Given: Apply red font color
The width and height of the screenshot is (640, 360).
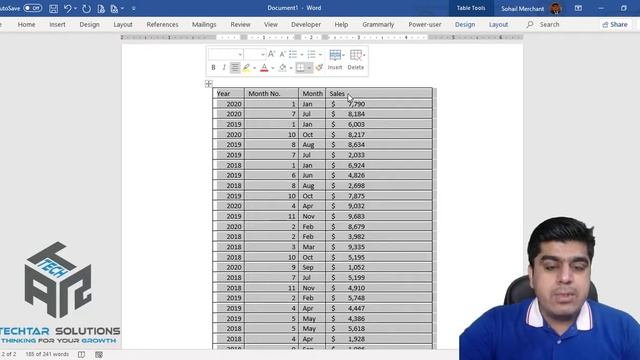Looking at the screenshot, I should point(264,67).
